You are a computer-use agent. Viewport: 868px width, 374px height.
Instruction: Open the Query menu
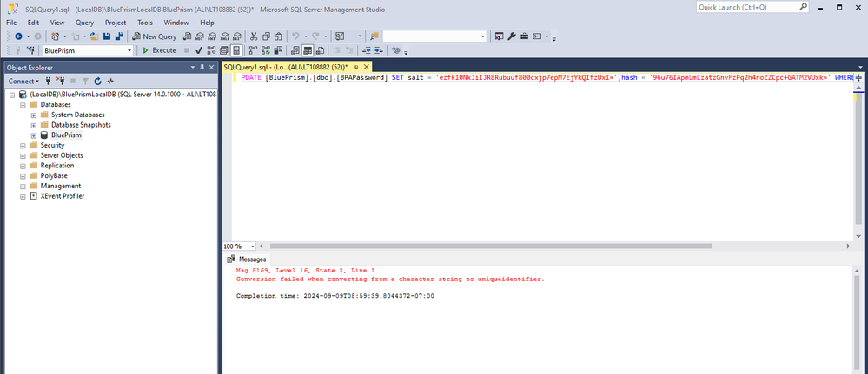click(84, 22)
